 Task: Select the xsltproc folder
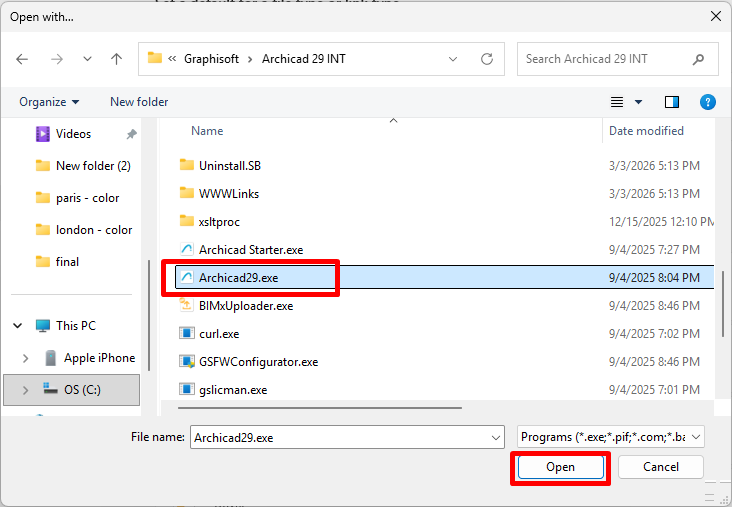coord(219,222)
